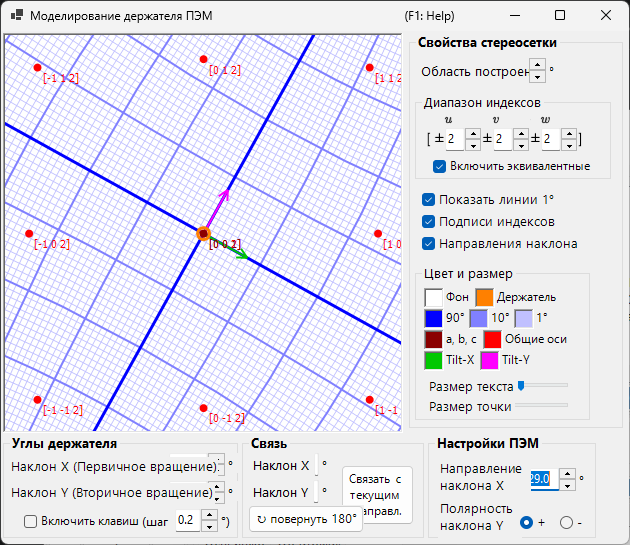630x545 pixels.
Task: Click the '(F1: Help)' title text
Action: coord(430,16)
